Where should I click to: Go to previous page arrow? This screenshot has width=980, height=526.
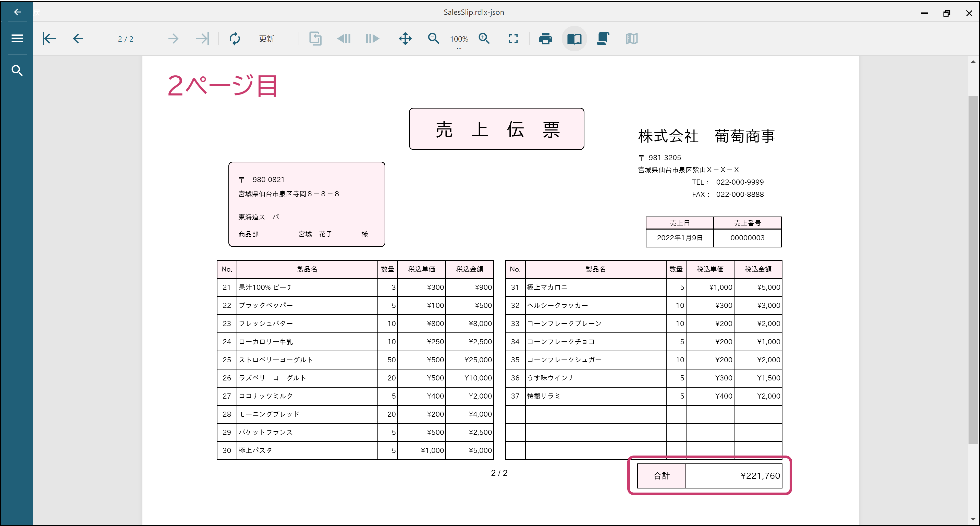pyautogui.click(x=78, y=39)
